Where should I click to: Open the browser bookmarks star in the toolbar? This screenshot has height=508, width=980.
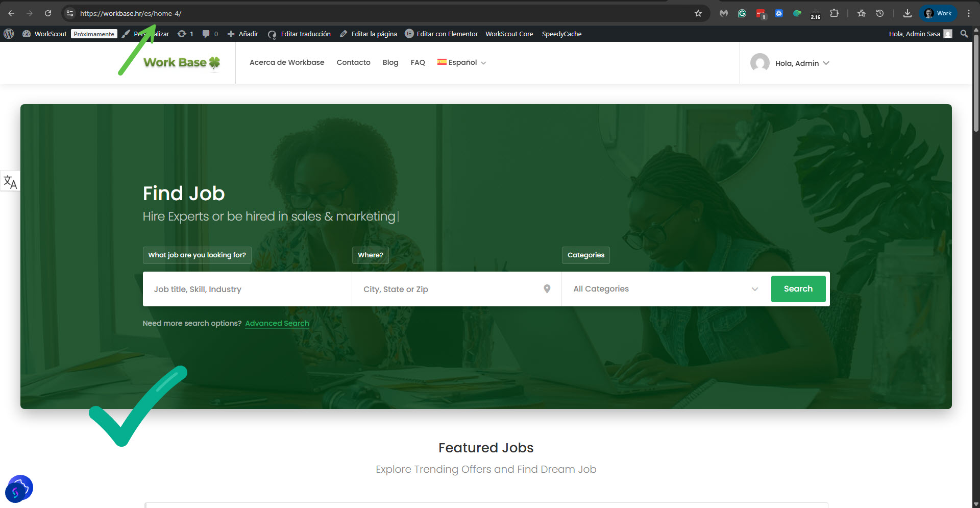tap(862, 13)
